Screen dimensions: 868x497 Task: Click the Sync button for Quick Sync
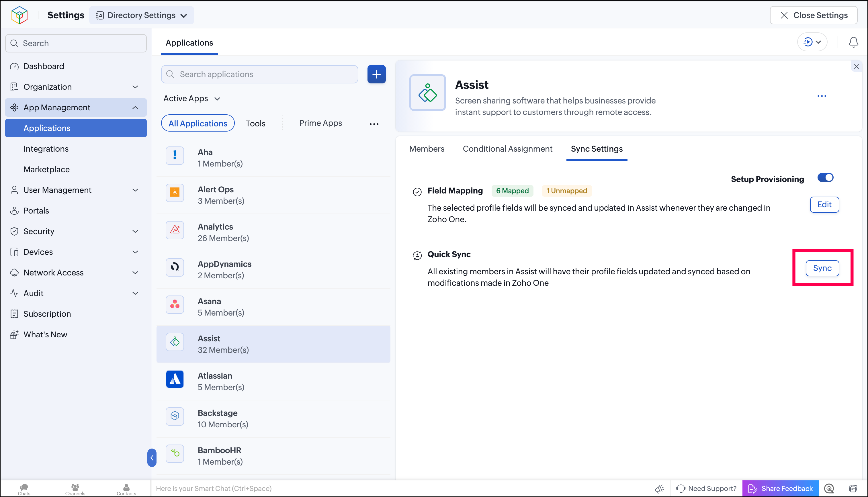pyautogui.click(x=822, y=268)
